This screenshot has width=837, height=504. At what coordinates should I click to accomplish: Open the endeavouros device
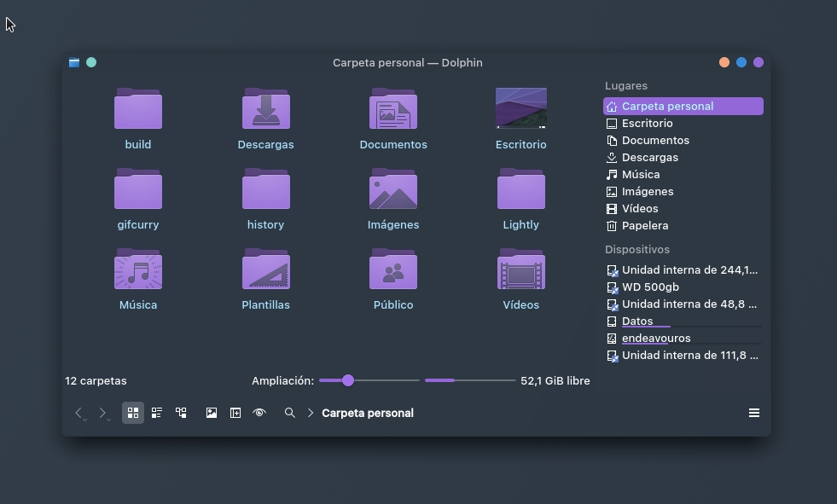[x=683, y=339]
